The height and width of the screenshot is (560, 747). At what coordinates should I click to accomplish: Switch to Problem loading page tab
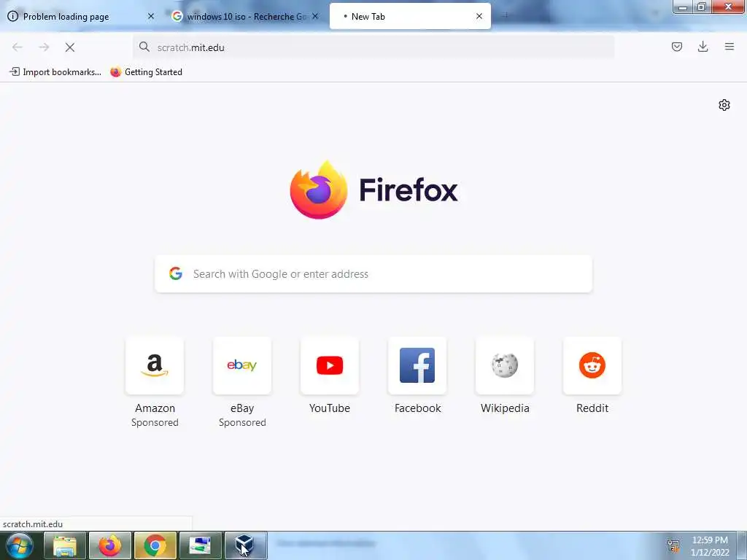(x=80, y=16)
